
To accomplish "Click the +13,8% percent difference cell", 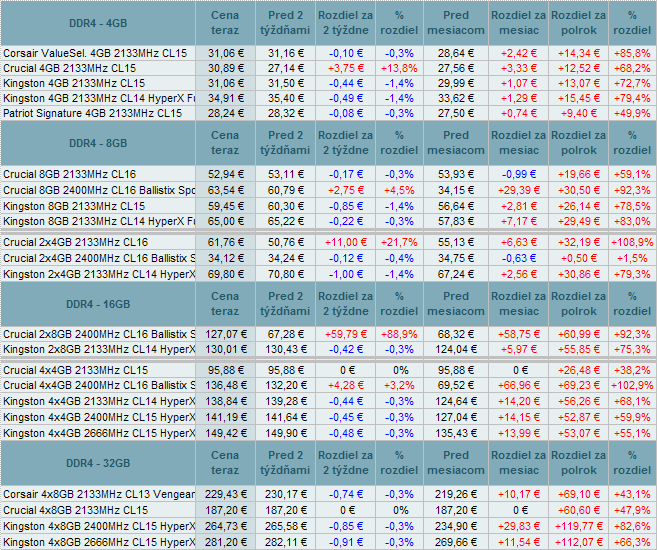I will 399,68.
